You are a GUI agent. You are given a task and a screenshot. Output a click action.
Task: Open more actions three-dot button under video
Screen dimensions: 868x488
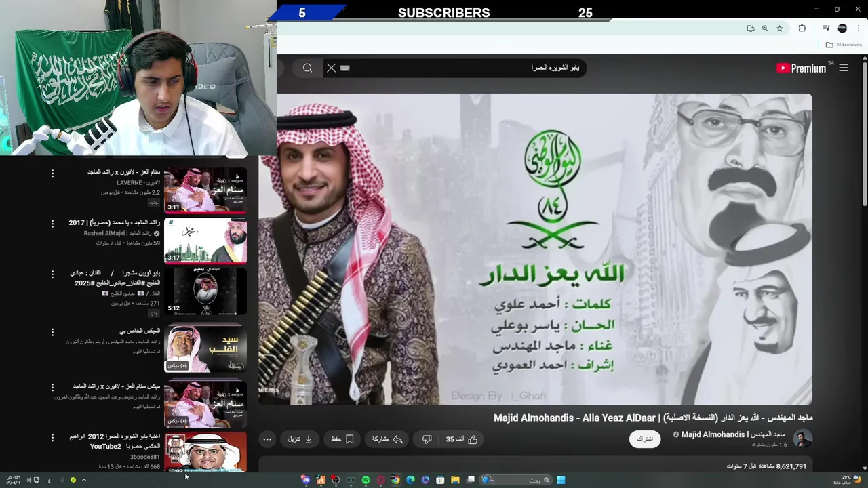(x=267, y=439)
